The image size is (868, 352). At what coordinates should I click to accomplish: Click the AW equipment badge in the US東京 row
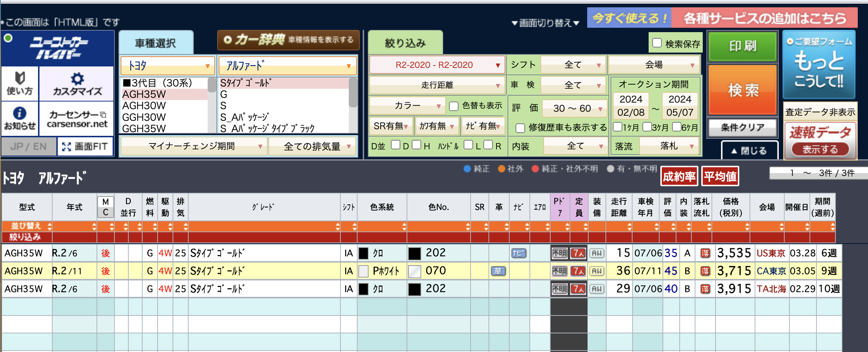pos(597,253)
